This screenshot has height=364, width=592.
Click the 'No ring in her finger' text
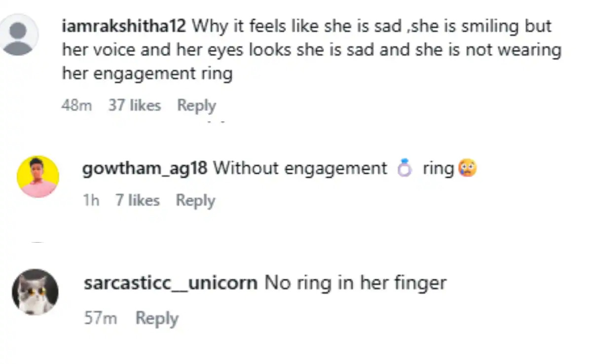(355, 283)
